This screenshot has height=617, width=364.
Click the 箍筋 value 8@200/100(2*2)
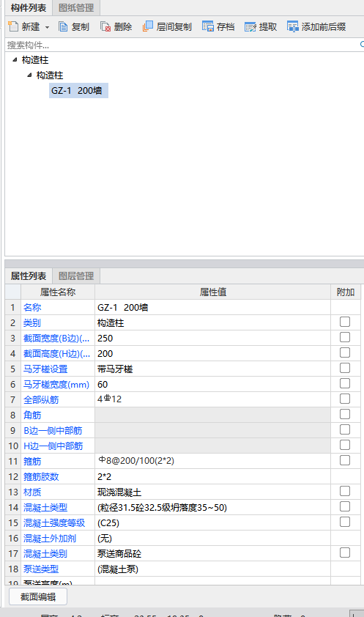coord(212,461)
